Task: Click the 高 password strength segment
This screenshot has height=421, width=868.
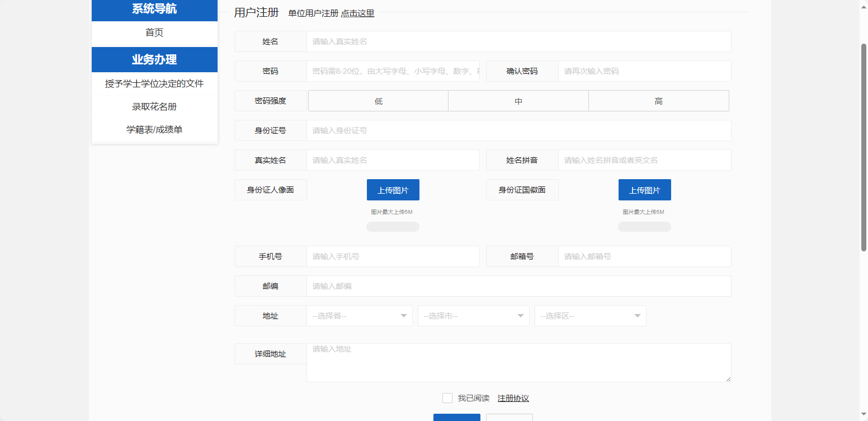Action: (658, 101)
